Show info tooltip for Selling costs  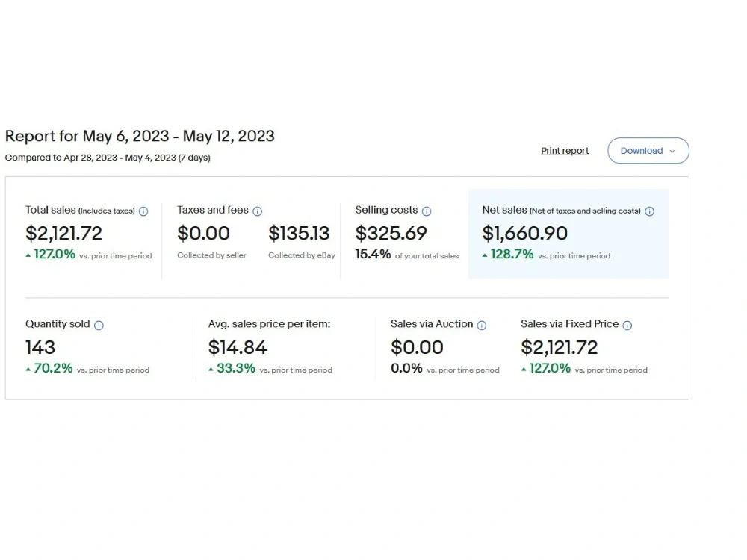[x=427, y=211]
